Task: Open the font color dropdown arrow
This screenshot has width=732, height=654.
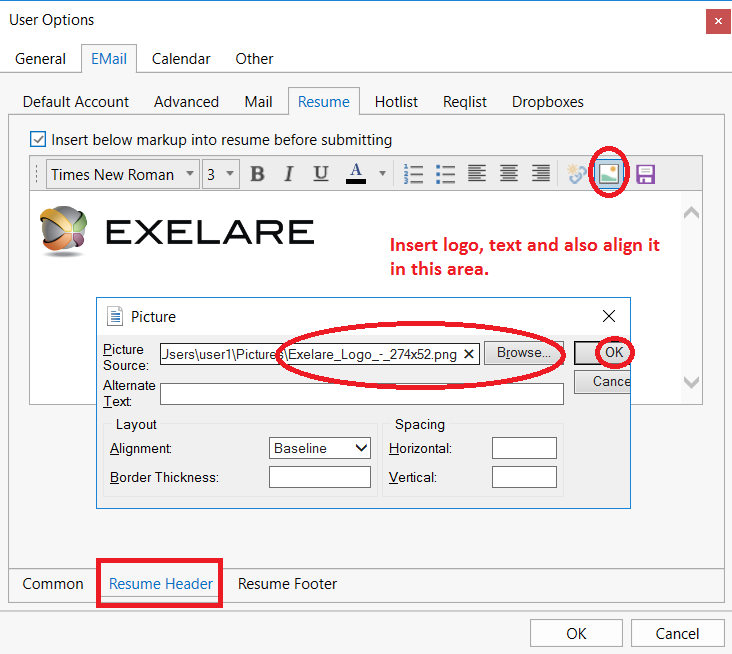Action: click(x=382, y=174)
